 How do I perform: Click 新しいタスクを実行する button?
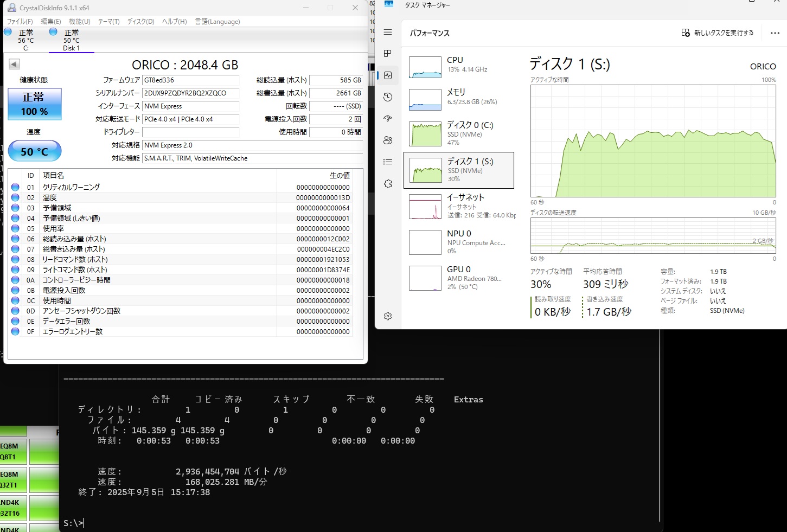tap(718, 33)
